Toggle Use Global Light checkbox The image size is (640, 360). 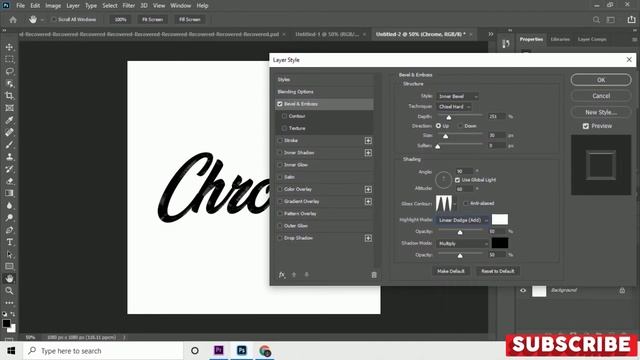pyautogui.click(x=457, y=180)
